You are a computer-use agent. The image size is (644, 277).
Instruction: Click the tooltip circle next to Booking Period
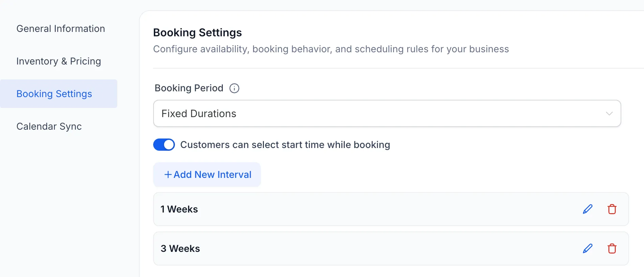[234, 88]
